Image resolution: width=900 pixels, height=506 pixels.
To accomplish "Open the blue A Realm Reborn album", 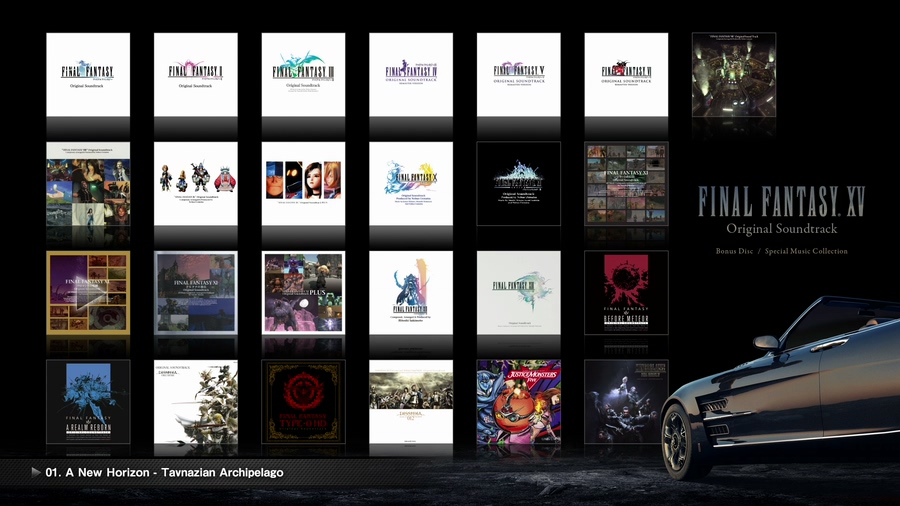I will [88, 401].
